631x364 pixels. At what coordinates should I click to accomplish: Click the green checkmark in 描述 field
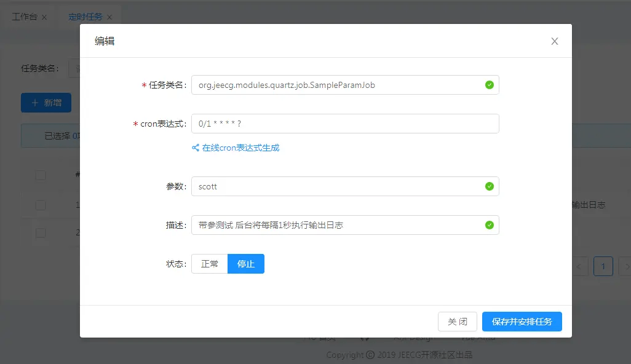pyautogui.click(x=490, y=225)
